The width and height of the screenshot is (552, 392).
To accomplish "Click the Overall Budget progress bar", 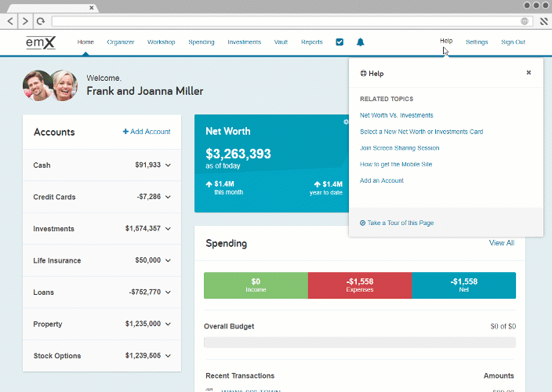I will tap(360, 343).
